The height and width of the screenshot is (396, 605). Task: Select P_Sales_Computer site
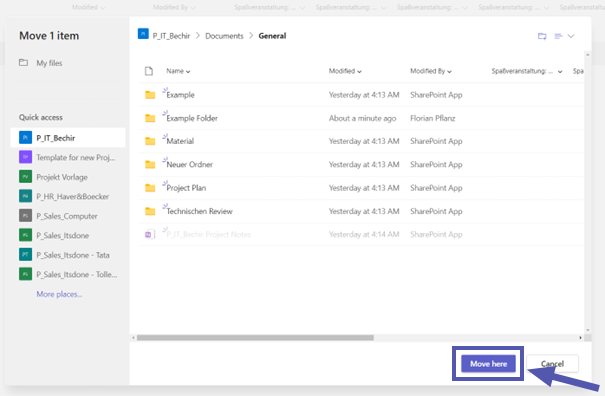pyautogui.click(x=68, y=216)
